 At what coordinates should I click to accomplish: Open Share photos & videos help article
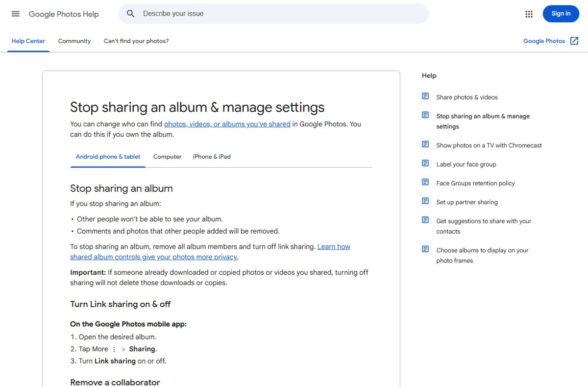pyautogui.click(x=467, y=97)
